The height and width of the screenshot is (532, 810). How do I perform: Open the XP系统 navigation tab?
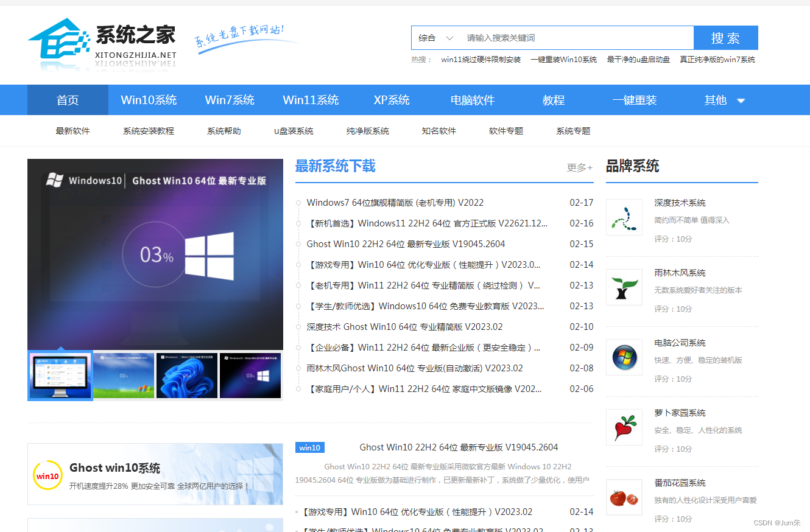(392, 100)
